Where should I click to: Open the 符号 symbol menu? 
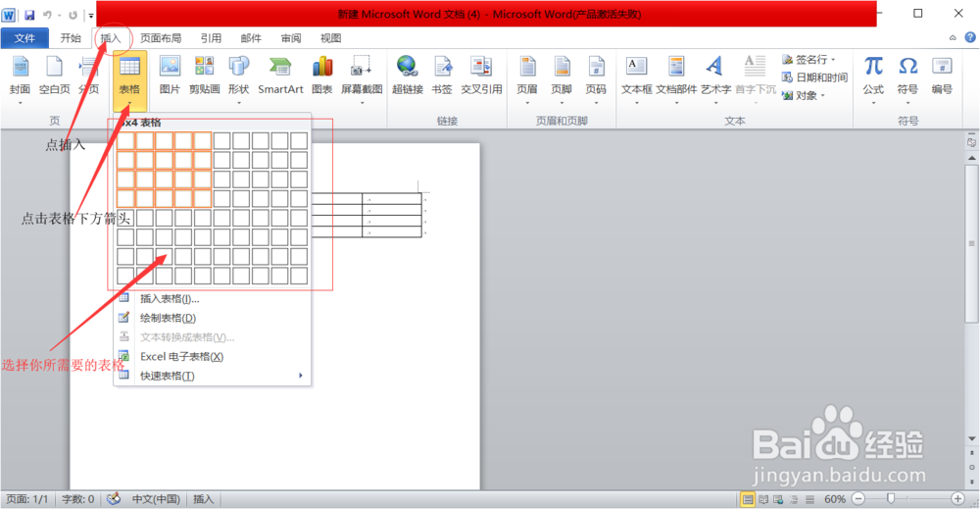(x=907, y=78)
